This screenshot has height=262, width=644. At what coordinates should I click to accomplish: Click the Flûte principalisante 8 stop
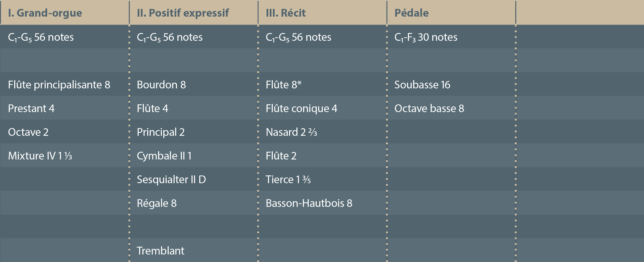[x=59, y=85]
